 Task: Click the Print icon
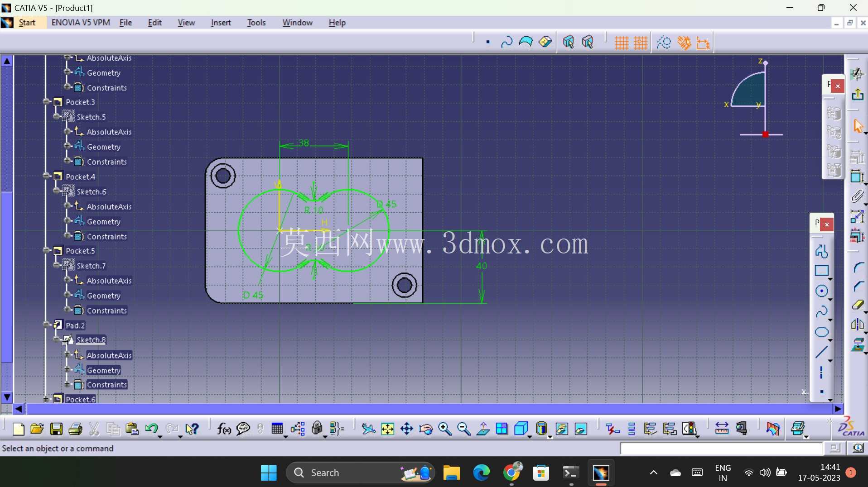coord(75,429)
